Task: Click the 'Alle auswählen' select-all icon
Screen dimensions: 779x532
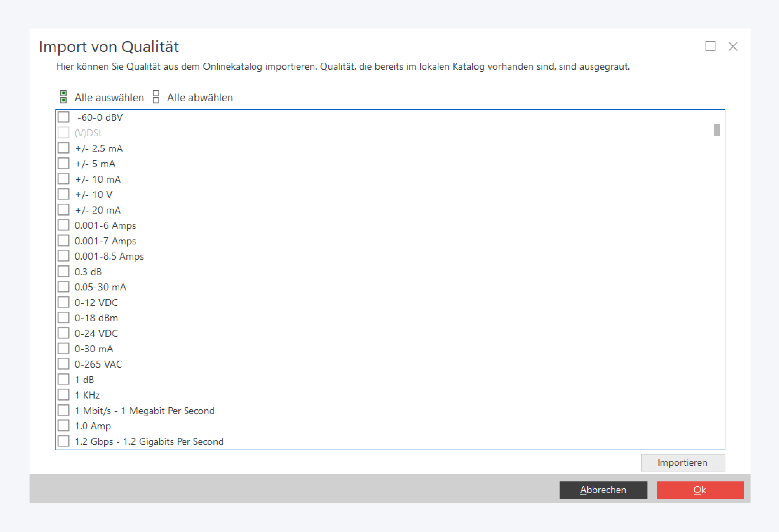Action: [63, 97]
